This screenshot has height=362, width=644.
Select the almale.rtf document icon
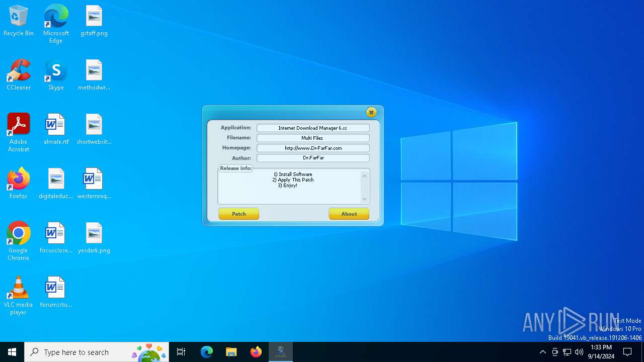tap(56, 130)
